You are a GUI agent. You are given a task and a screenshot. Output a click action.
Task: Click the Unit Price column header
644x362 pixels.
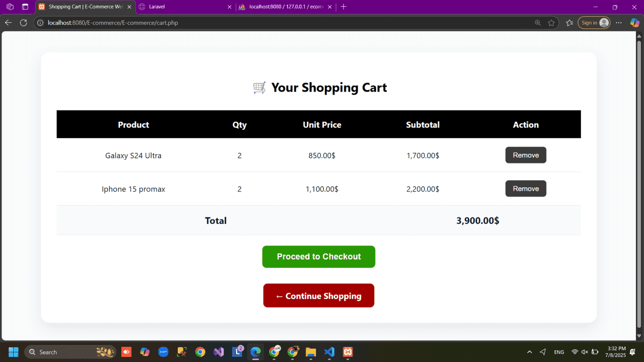point(322,125)
